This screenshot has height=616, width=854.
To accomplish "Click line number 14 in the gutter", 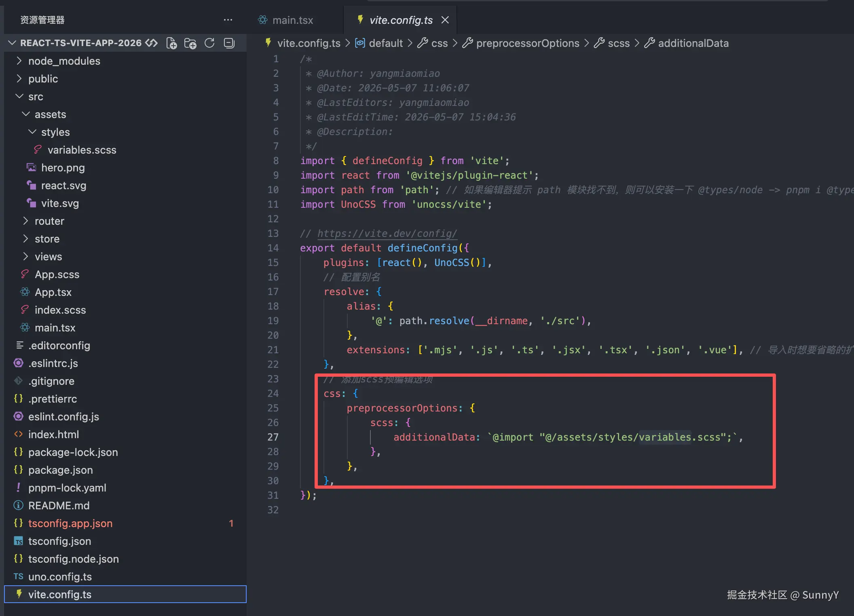I will (x=273, y=248).
